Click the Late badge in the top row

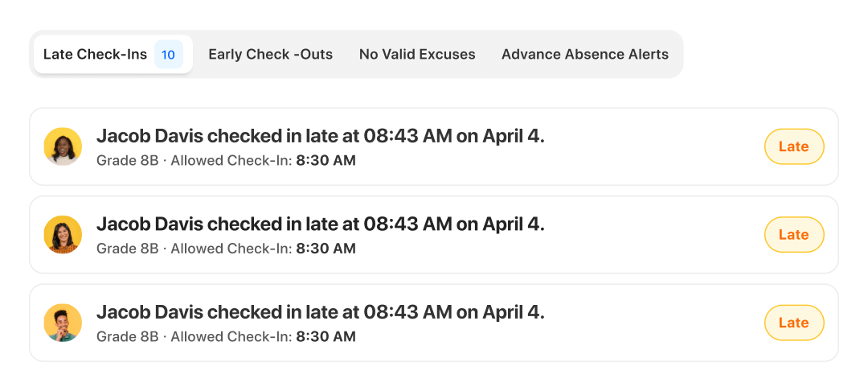coord(793,146)
